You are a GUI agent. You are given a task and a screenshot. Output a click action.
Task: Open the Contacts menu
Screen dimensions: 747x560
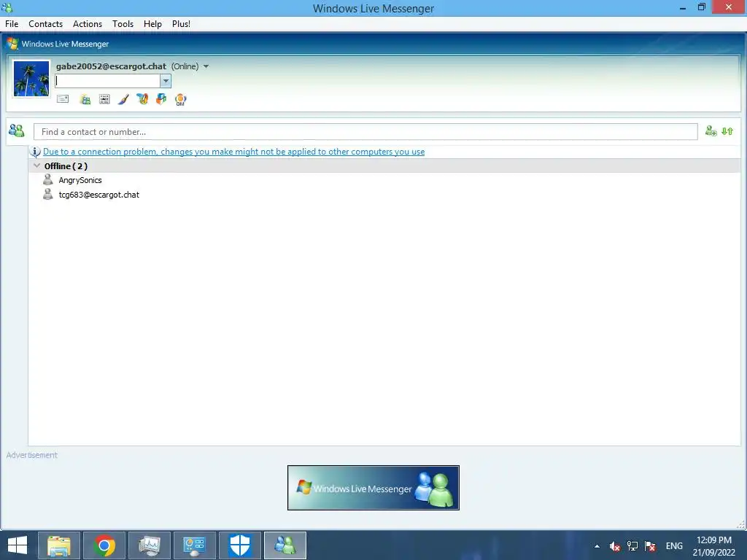[46, 24]
